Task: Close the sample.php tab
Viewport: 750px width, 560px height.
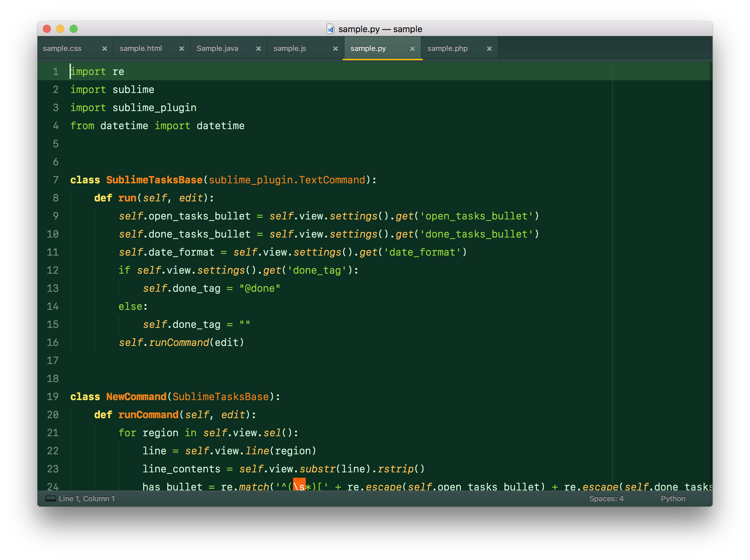Action: click(489, 49)
